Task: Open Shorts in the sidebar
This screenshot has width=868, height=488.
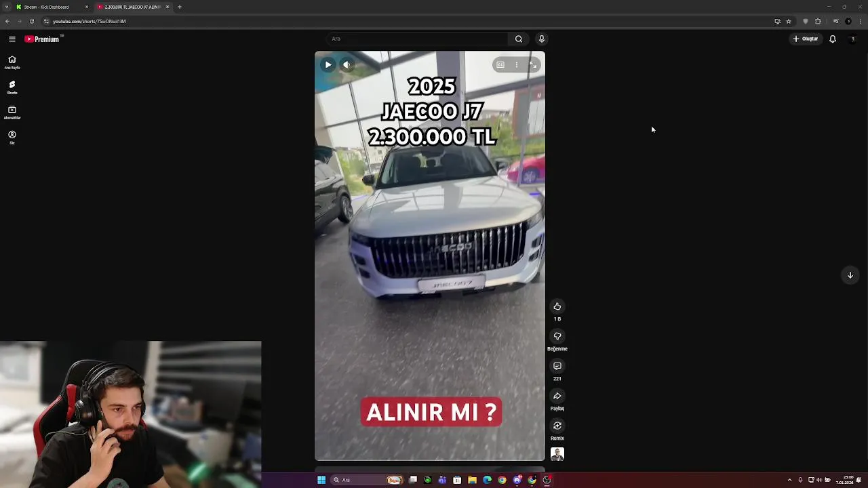Action: [x=12, y=87]
